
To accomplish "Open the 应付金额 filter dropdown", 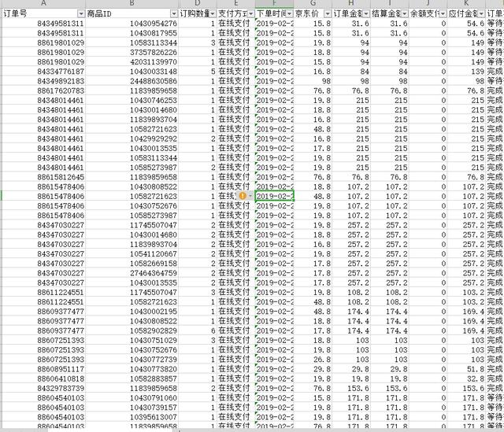I will coord(481,14).
